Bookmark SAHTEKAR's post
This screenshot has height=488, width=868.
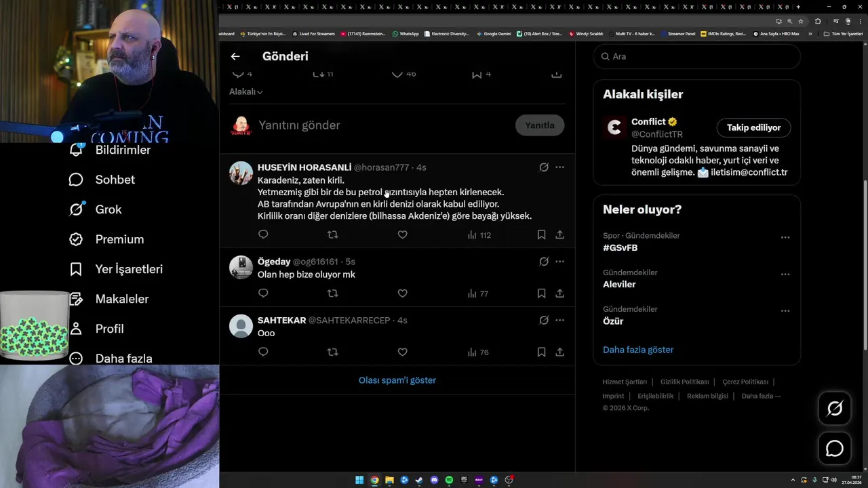pos(541,352)
